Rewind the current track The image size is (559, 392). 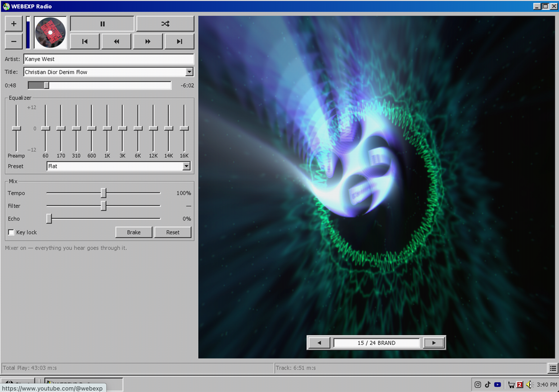[116, 42]
